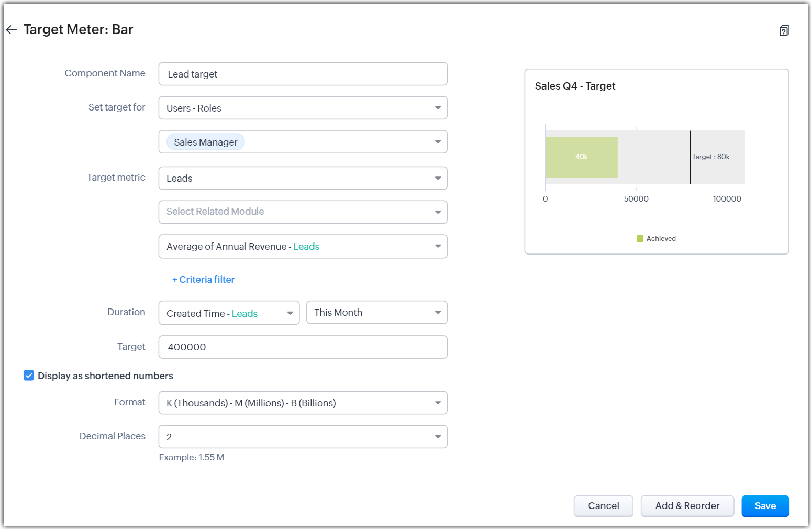Open the Target metric Leads dropdown
This screenshot has width=812, height=530.
coord(303,179)
